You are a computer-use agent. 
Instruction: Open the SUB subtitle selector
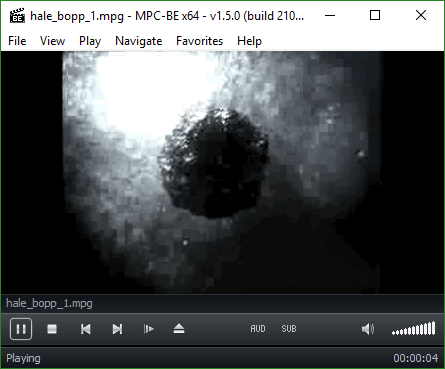click(289, 329)
